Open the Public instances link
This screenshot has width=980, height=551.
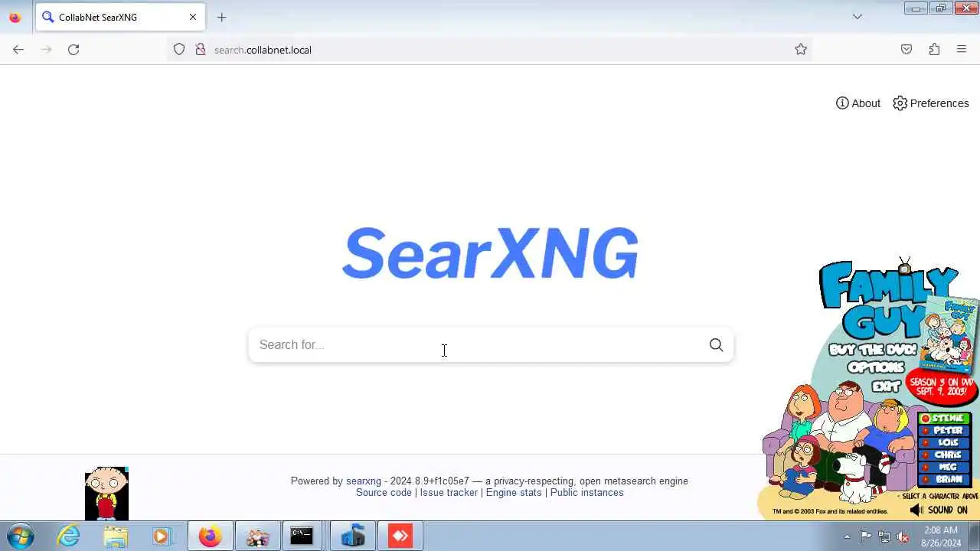coord(586,493)
